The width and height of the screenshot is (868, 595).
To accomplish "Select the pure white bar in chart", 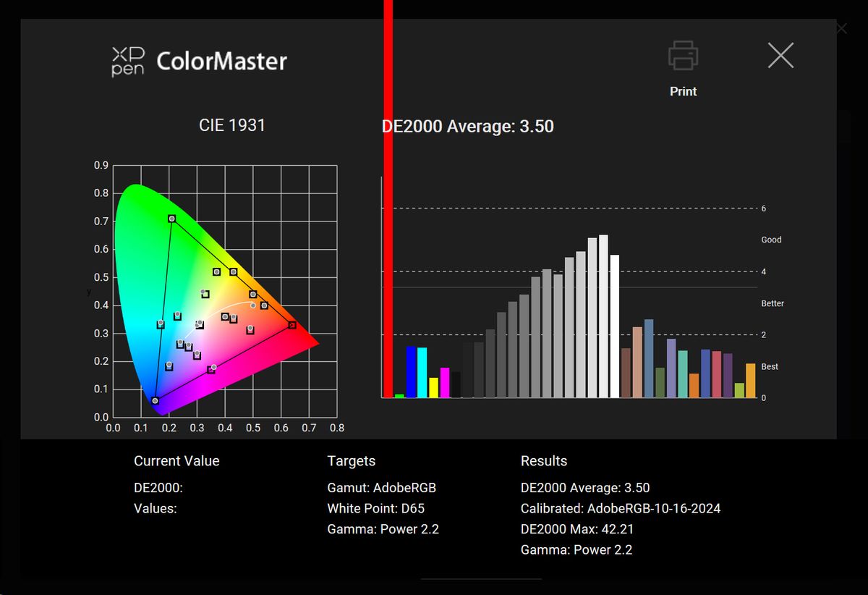I will 615,326.
